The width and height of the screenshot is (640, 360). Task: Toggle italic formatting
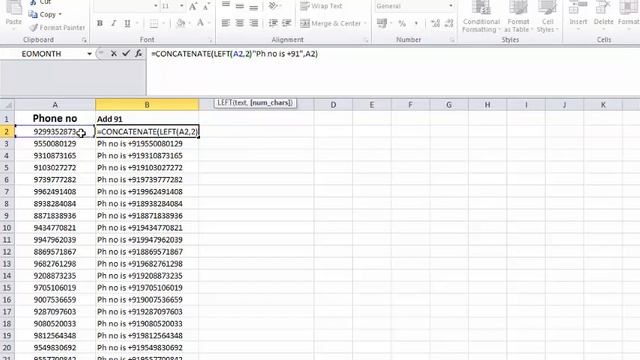click(113, 24)
